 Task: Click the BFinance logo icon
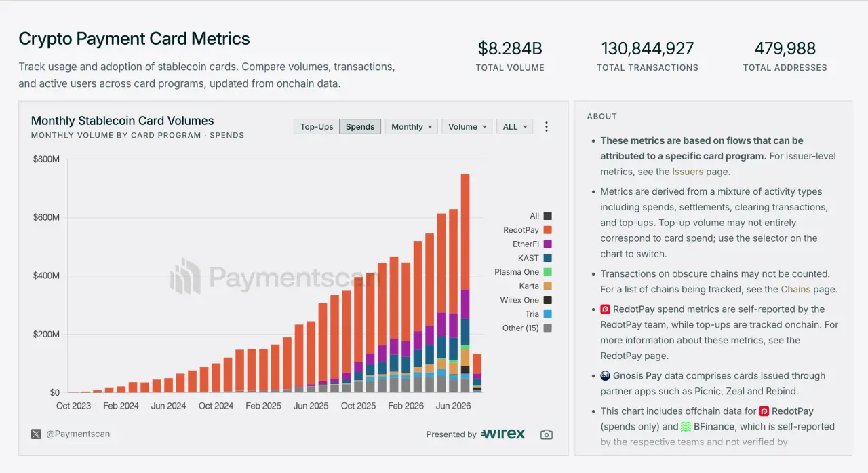(x=686, y=427)
